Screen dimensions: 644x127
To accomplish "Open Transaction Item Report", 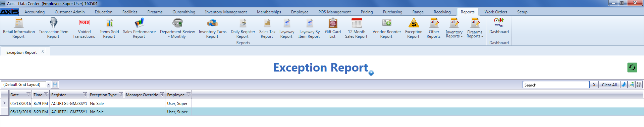I will coord(53,28).
